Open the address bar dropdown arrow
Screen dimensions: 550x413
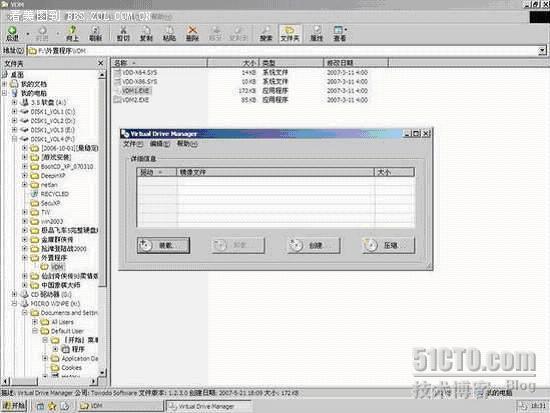(x=542, y=51)
